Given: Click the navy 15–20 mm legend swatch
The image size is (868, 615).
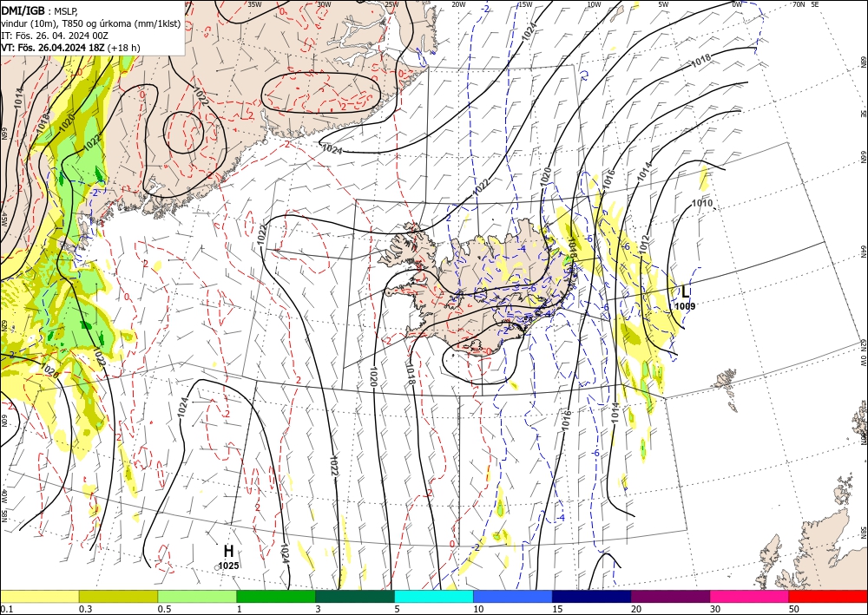Looking at the screenshot, I should tap(592, 596).
